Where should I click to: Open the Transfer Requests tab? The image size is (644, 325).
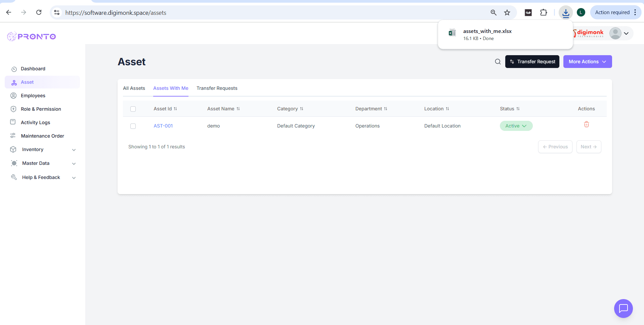pyautogui.click(x=217, y=88)
